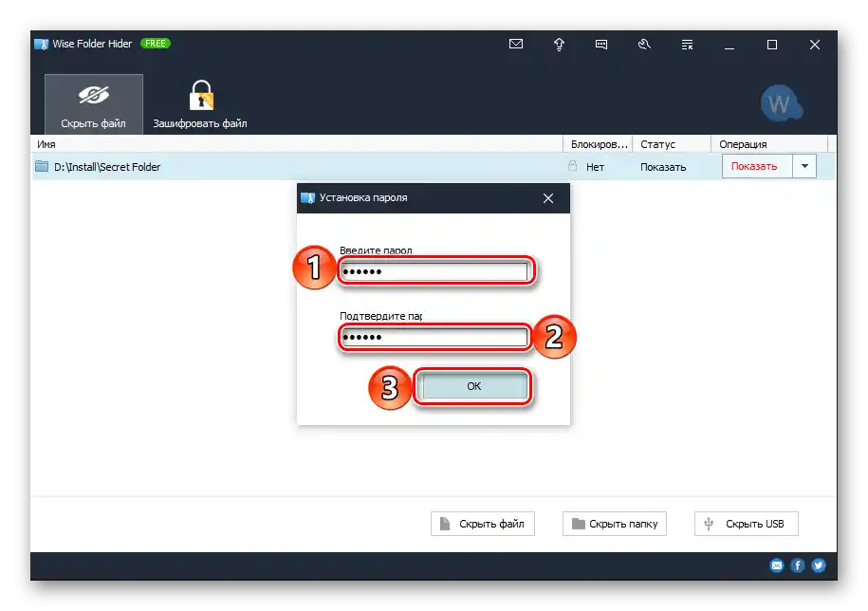The width and height of the screenshot is (868, 611).
Task: Expand the dropdown arrow beside Показать
Action: [804, 166]
